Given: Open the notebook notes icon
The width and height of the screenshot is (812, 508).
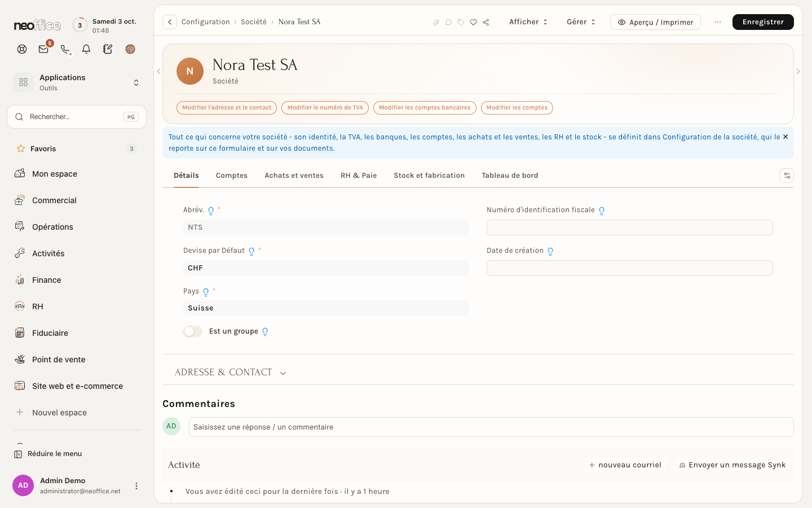Looking at the screenshot, I should 108,49.
